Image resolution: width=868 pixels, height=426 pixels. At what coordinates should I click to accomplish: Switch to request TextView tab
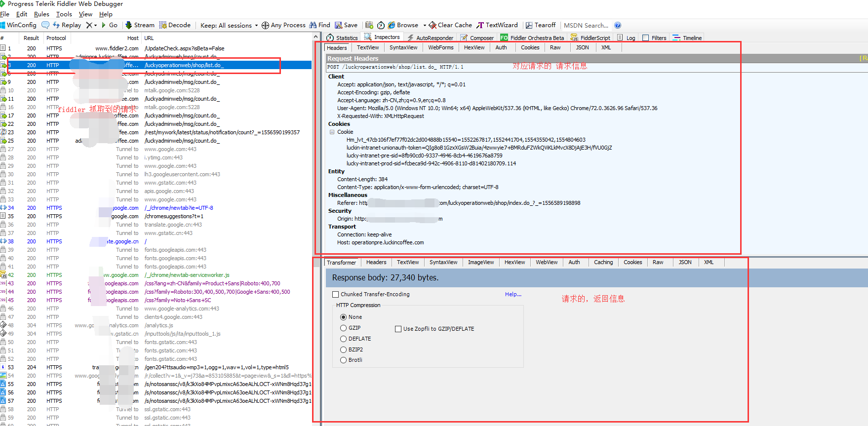point(368,47)
